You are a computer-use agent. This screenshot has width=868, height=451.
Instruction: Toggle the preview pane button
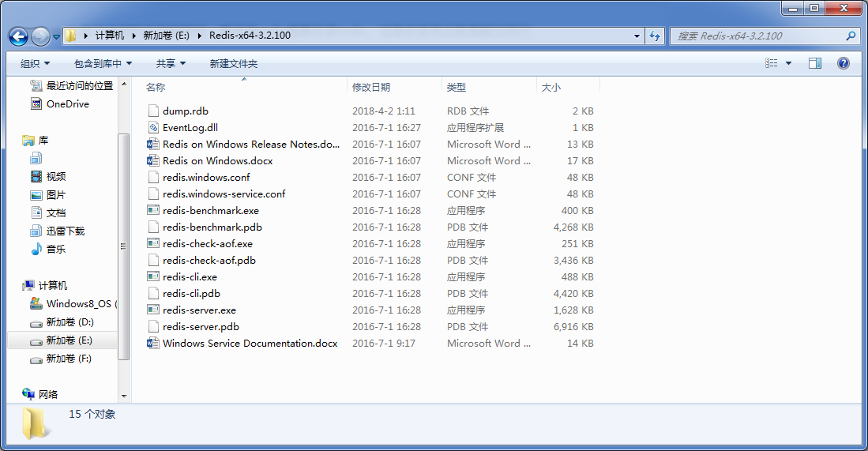[x=815, y=63]
